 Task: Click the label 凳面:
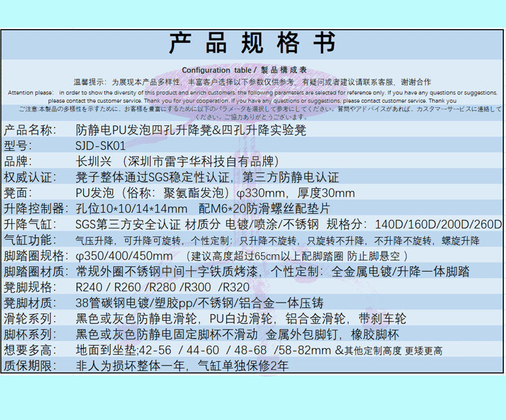[x=18, y=193]
